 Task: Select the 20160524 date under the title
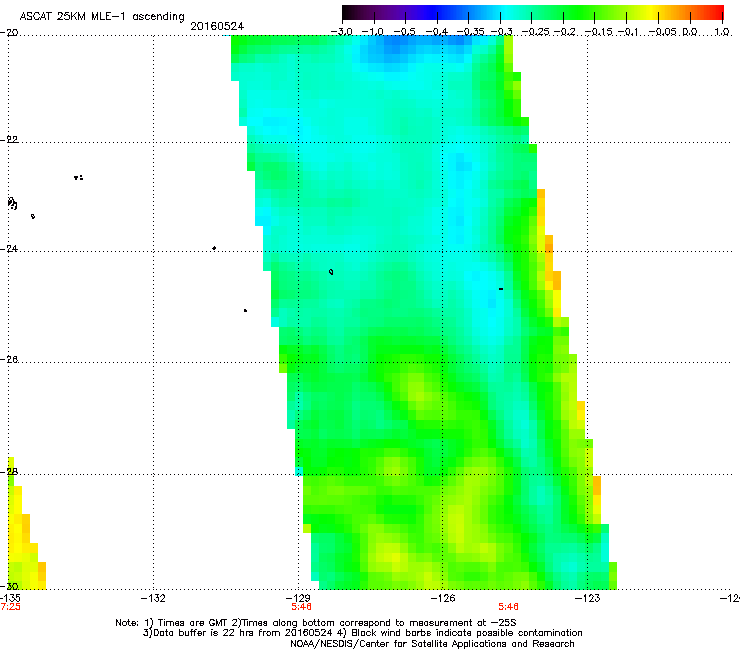(217, 26)
